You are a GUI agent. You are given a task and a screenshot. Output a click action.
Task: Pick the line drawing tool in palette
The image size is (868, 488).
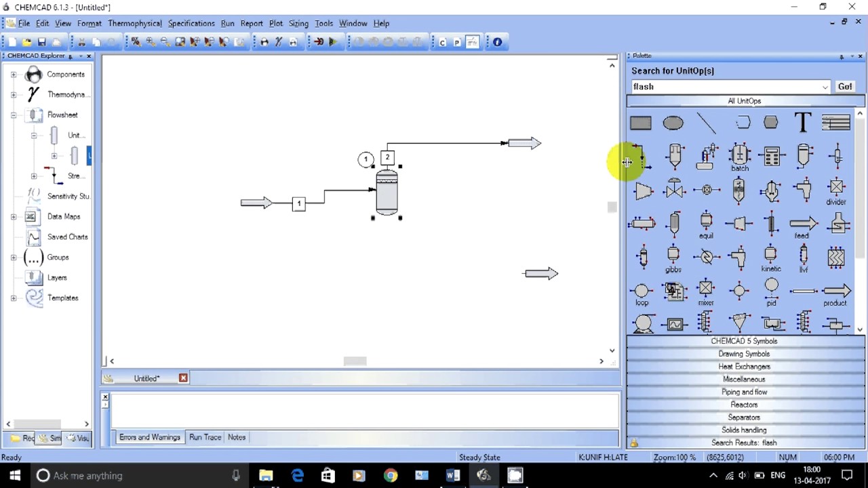706,123
